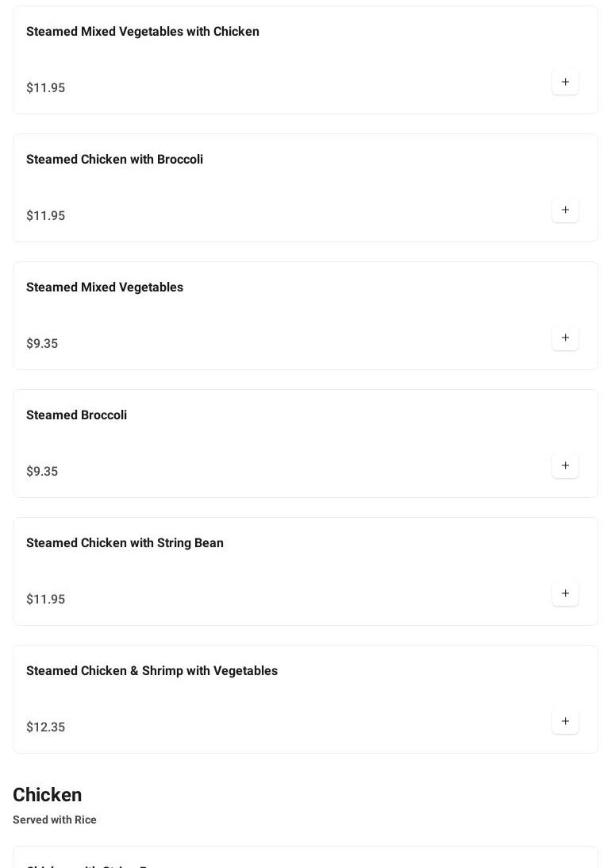Open Steamed Chicken with Broccoli item title

click(x=114, y=160)
